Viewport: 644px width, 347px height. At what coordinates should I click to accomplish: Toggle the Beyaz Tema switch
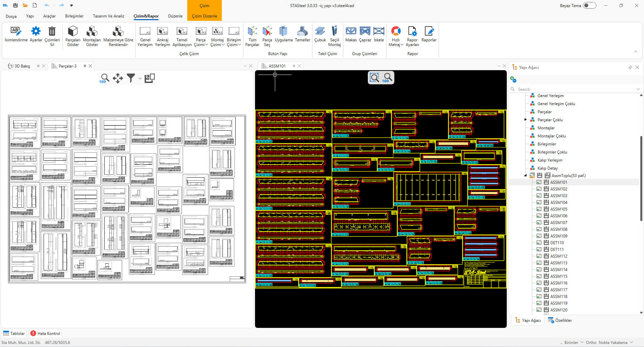pos(589,6)
